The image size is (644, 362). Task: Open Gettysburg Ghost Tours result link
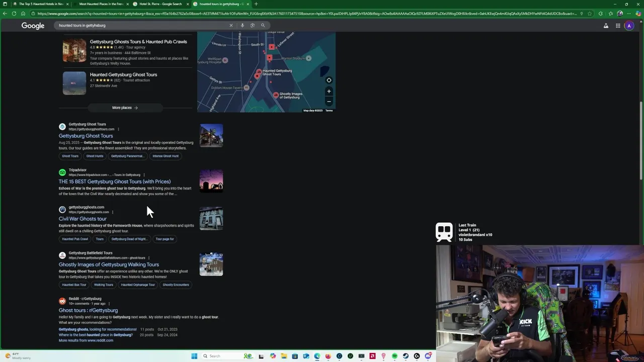coord(86,136)
